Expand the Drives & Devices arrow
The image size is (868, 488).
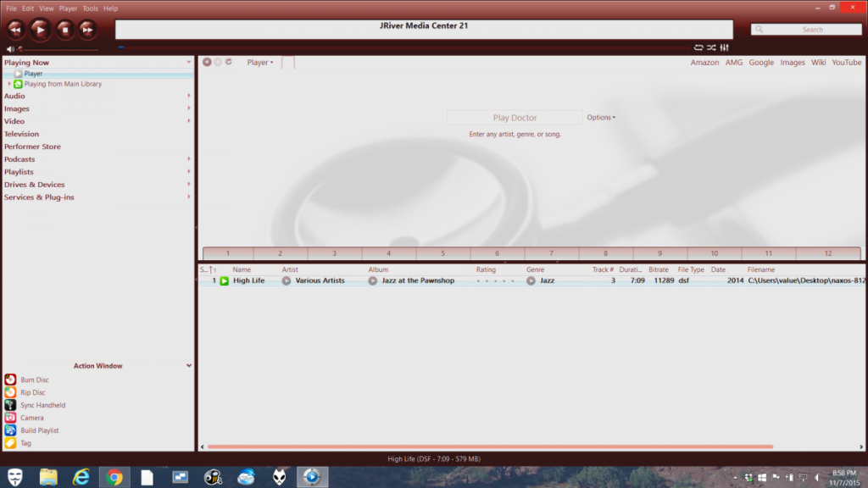(x=189, y=184)
